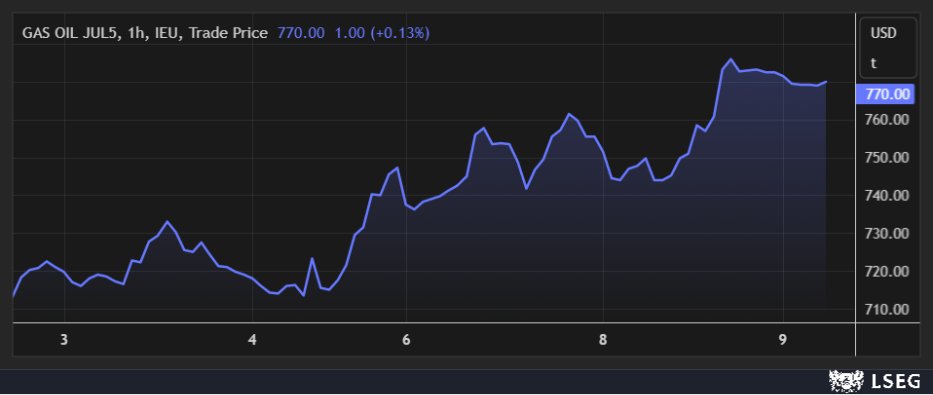This screenshot has height=395, width=933.
Task: Click the 't' unit label under USD
Action: point(874,63)
